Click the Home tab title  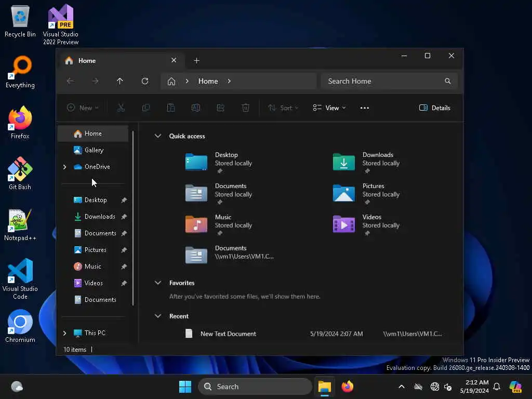click(x=87, y=61)
